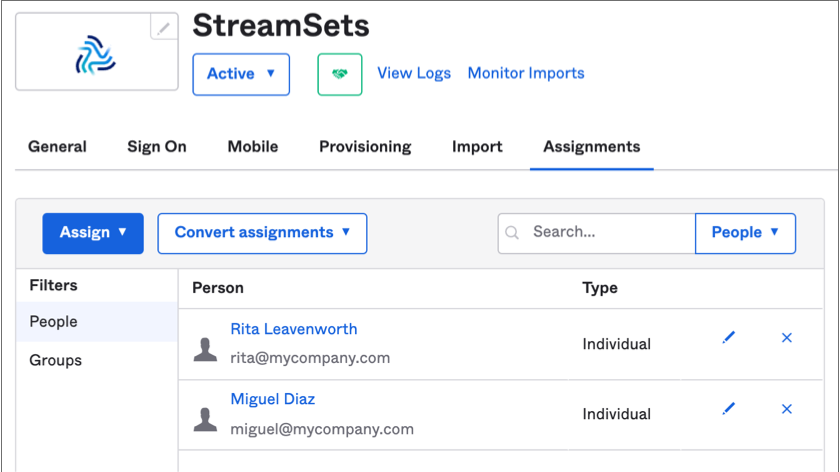The height and width of the screenshot is (472, 840).
Task: Remove Rita Leavenworth's assignment X icon
Action: (x=786, y=338)
